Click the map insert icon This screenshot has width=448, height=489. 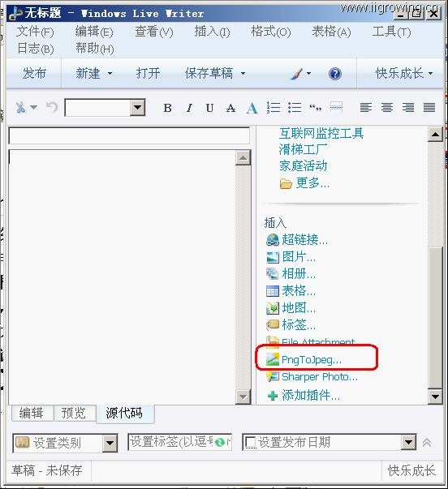272,308
